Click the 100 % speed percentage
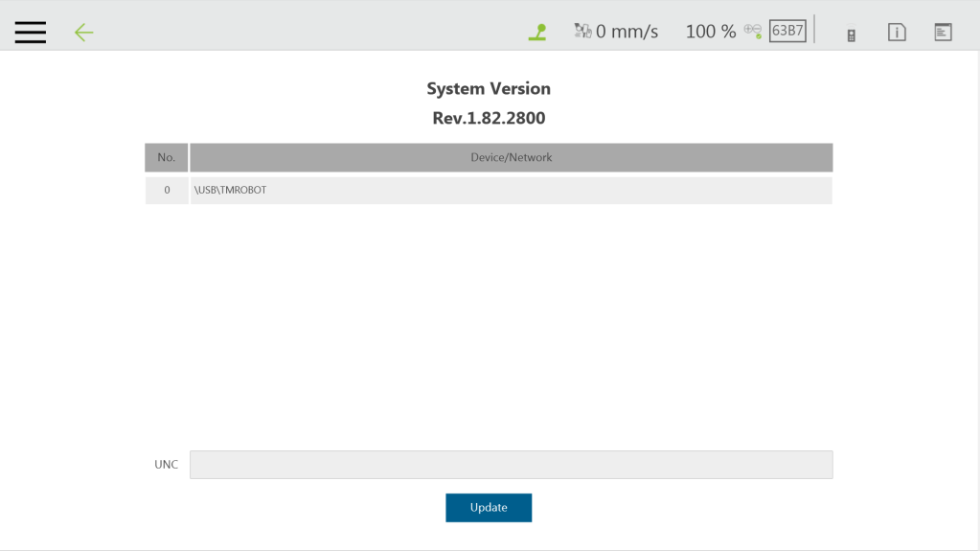980x551 pixels. click(x=711, y=32)
